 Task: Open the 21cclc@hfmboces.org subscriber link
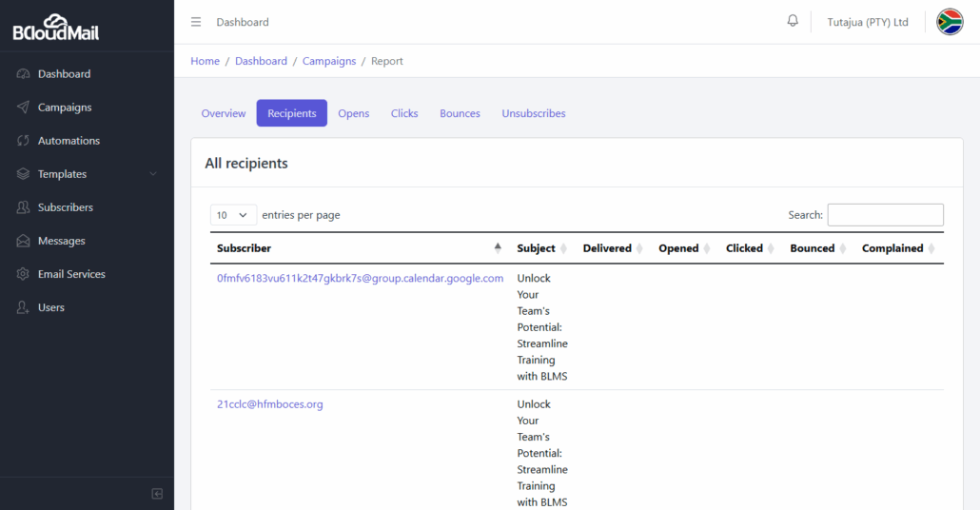[270, 404]
